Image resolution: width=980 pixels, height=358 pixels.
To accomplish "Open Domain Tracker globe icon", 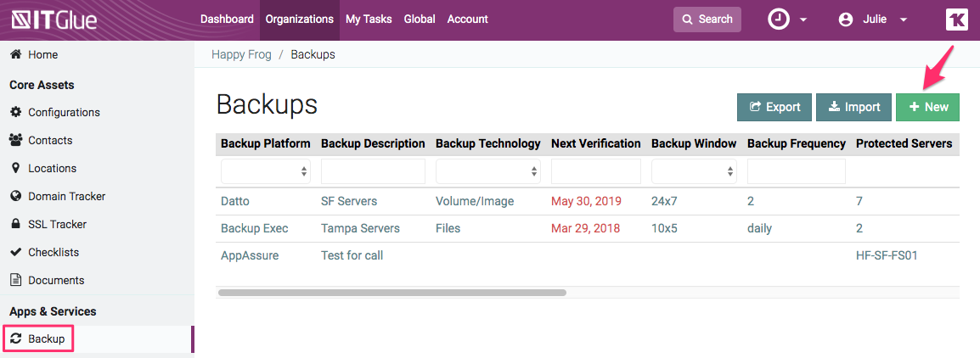I will coord(15,196).
